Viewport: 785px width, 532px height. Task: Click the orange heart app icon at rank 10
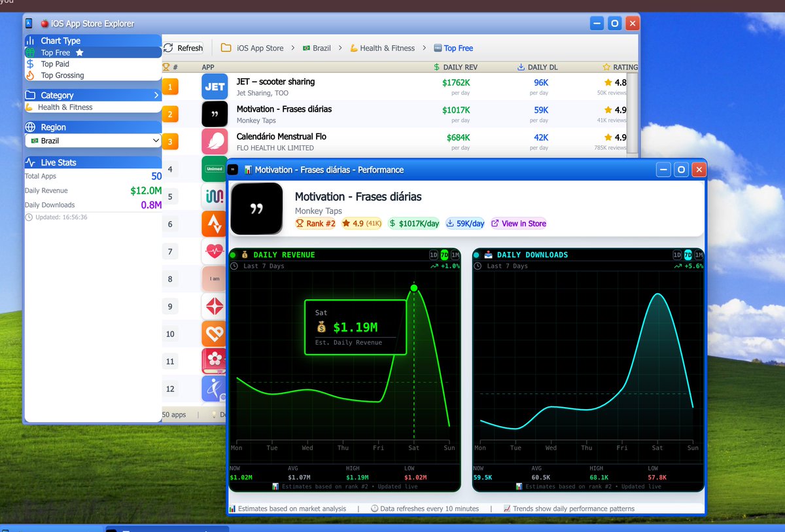click(x=214, y=334)
